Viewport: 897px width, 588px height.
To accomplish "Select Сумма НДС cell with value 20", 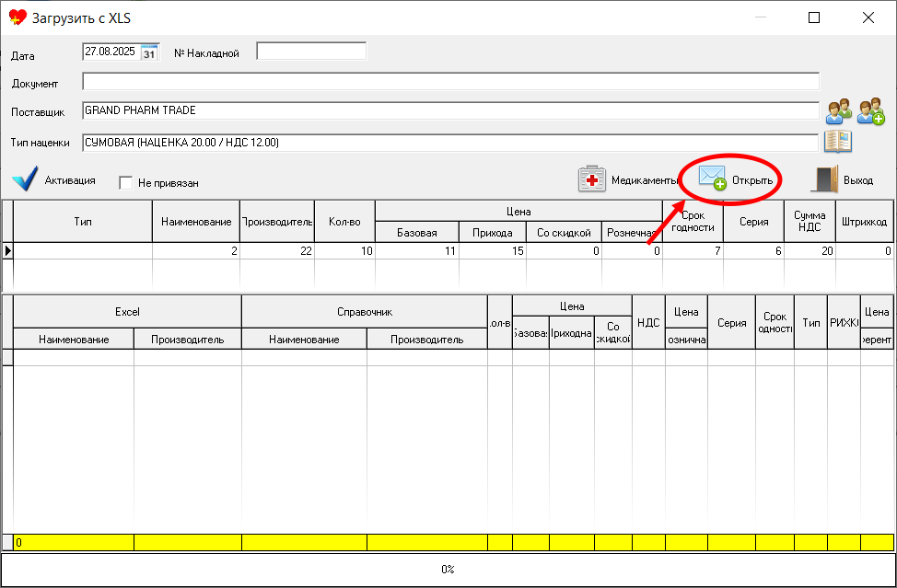I will click(810, 251).
